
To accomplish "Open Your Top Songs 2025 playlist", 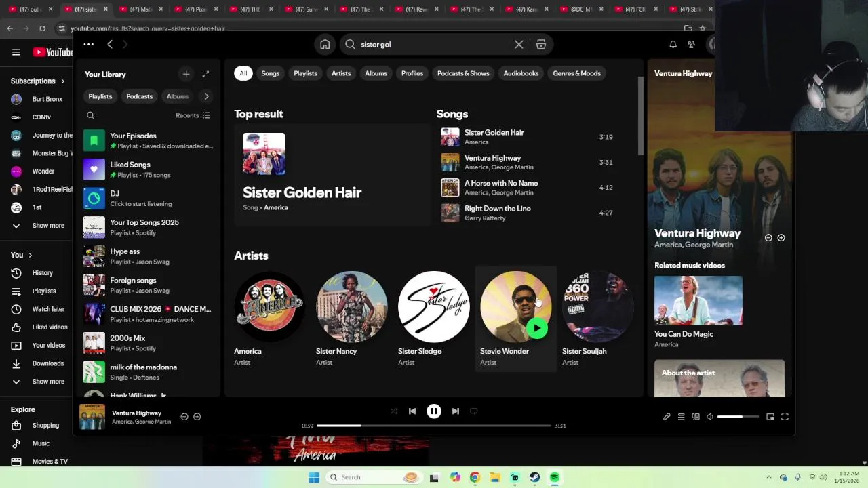I will [x=149, y=227].
